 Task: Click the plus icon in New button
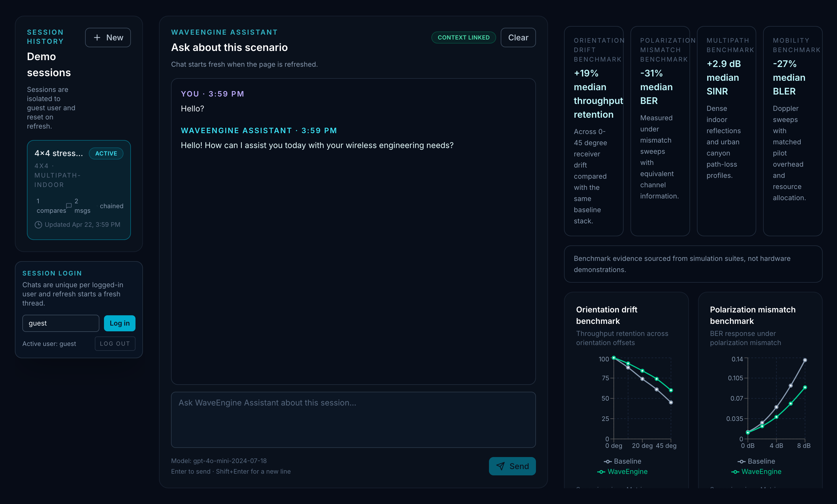click(x=97, y=37)
